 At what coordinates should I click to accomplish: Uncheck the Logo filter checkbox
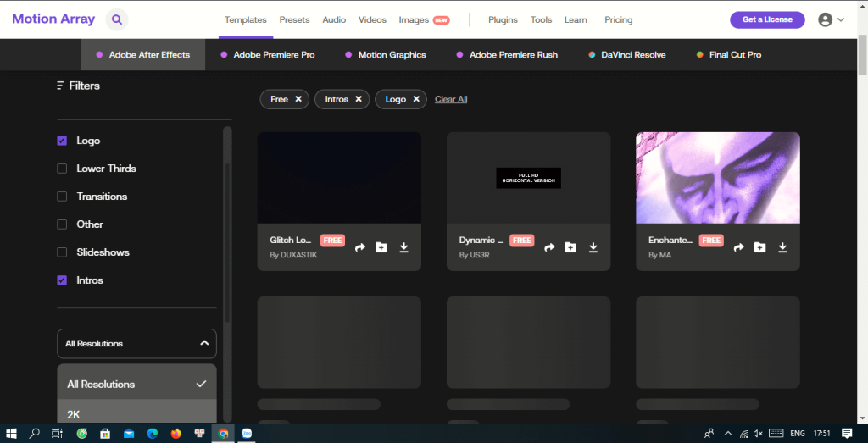62,141
